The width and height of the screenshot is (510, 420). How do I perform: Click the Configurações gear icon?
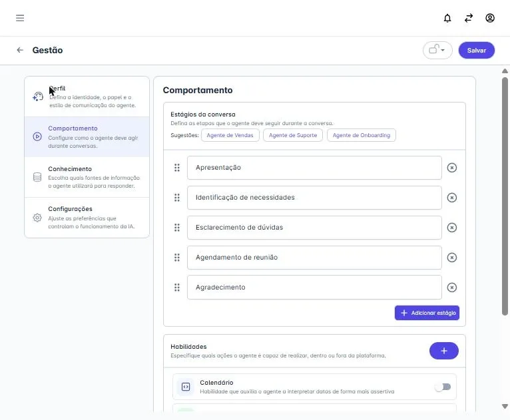(37, 218)
